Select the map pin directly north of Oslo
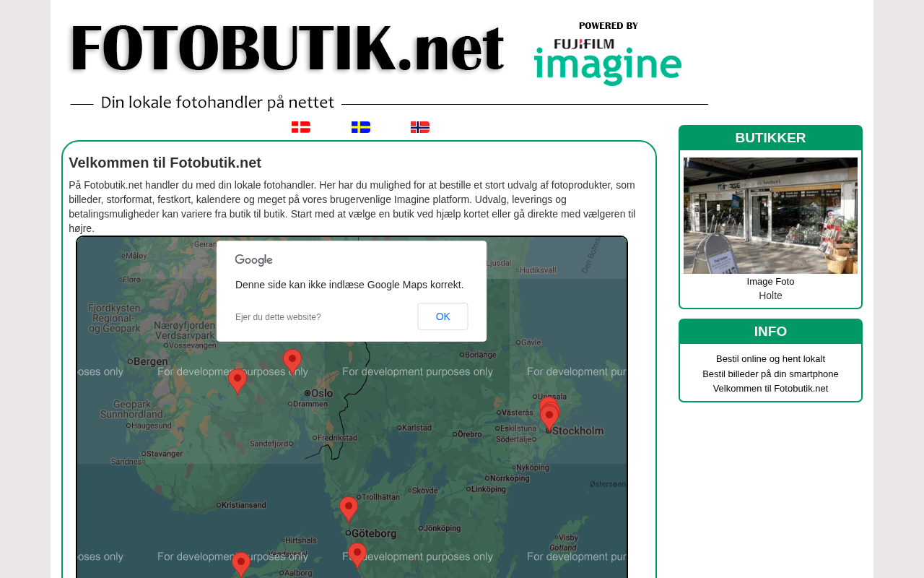924x578 pixels. 292,361
